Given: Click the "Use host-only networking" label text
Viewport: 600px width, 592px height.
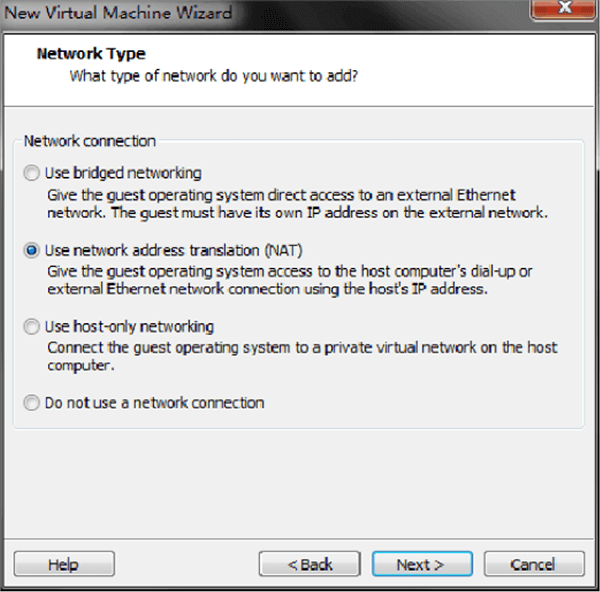Looking at the screenshot, I should click(x=129, y=327).
